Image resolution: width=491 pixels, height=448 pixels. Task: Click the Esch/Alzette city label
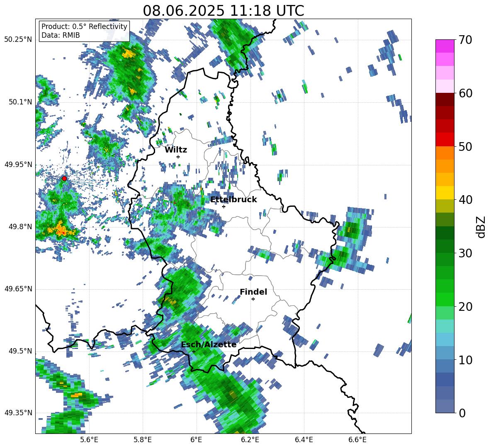tap(209, 344)
